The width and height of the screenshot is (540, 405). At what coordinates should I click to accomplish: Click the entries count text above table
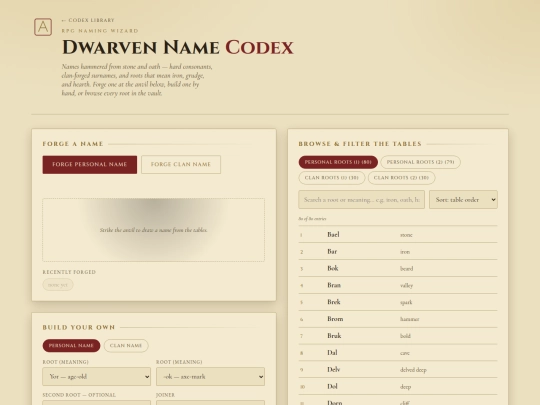click(312, 219)
